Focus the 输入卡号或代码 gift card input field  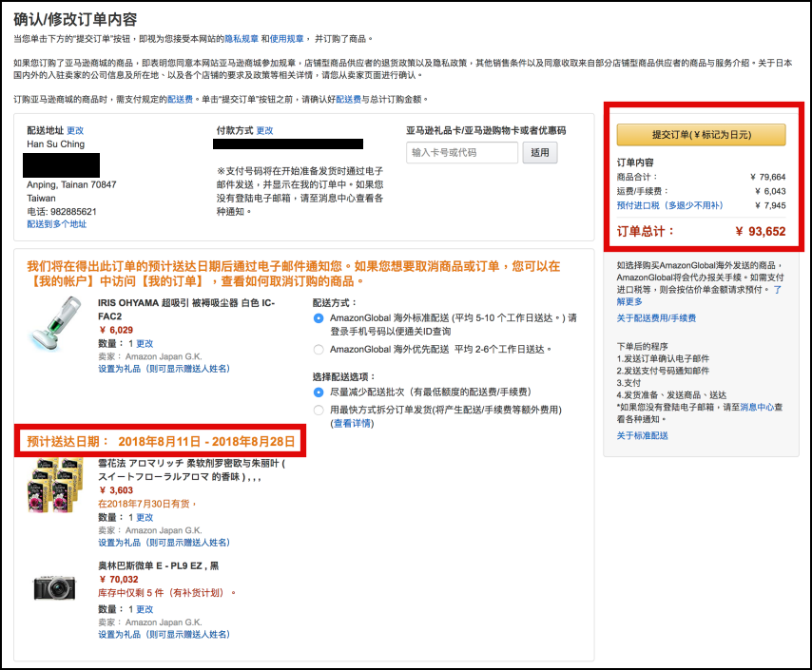tap(462, 152)
